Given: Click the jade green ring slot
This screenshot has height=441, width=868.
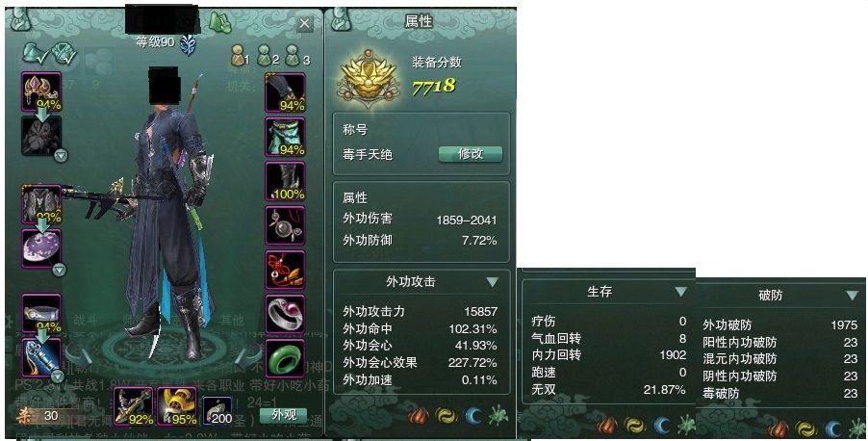Looking at the screenshot, I should (x=285, y=358).
